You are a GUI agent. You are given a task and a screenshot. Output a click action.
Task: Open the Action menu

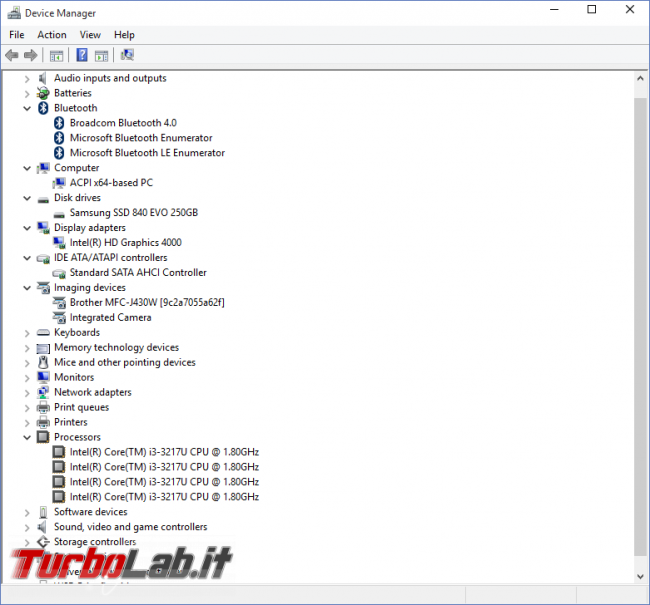point(52,35)
